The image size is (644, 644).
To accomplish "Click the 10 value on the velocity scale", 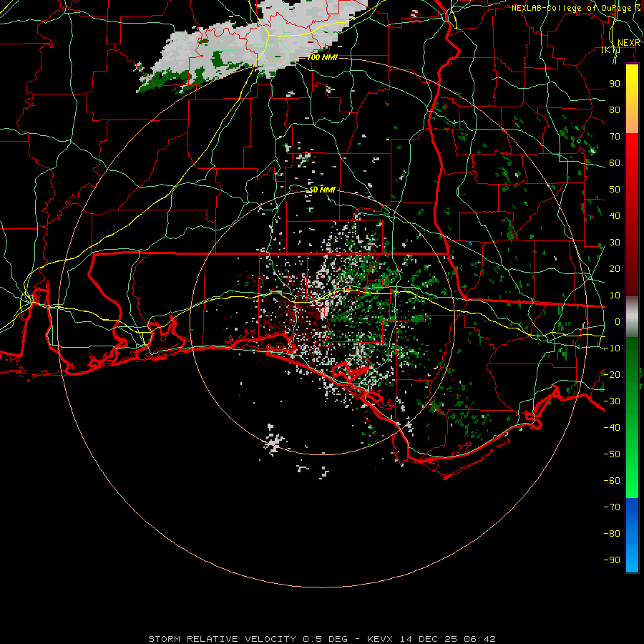I will click(615, 296).
